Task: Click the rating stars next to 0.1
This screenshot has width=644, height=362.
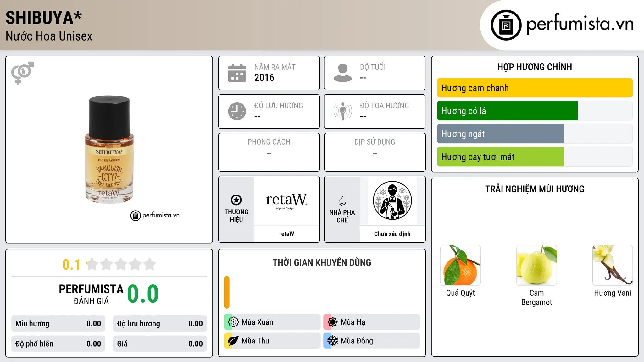Action: [x=121, y=264]
